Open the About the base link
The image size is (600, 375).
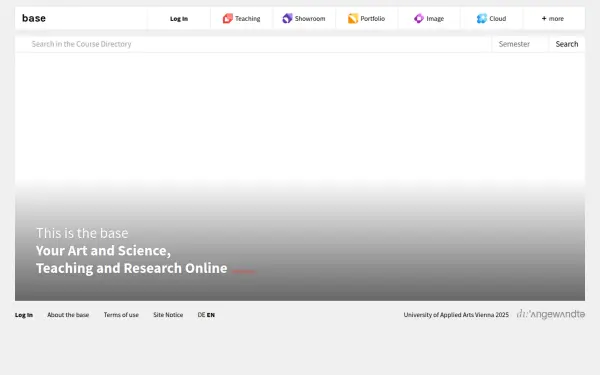pos(68,315)
